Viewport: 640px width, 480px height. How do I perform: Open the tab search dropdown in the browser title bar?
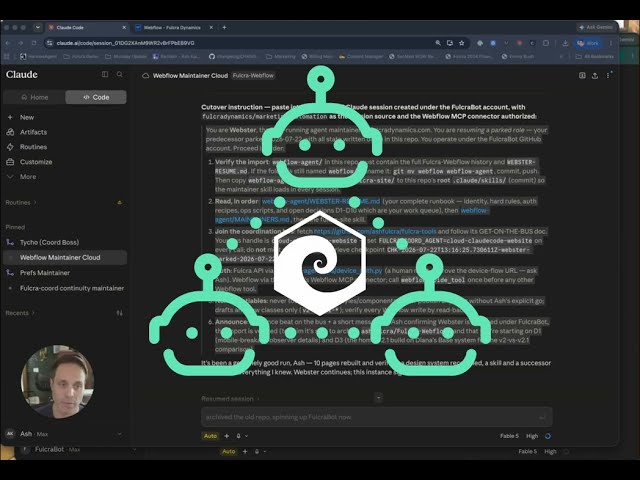point(38,27)
